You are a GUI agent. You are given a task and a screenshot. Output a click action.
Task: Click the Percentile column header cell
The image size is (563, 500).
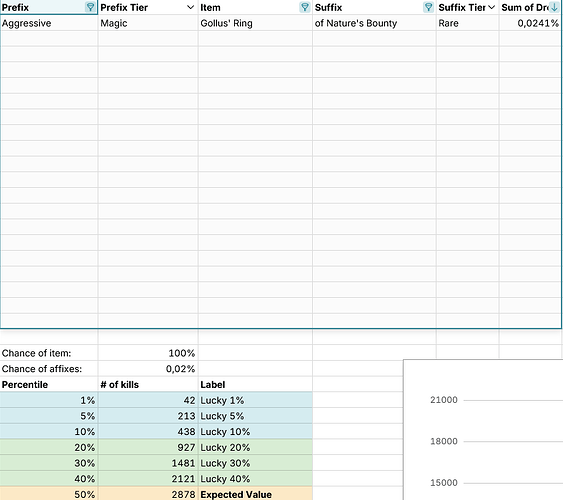(49, 385)
